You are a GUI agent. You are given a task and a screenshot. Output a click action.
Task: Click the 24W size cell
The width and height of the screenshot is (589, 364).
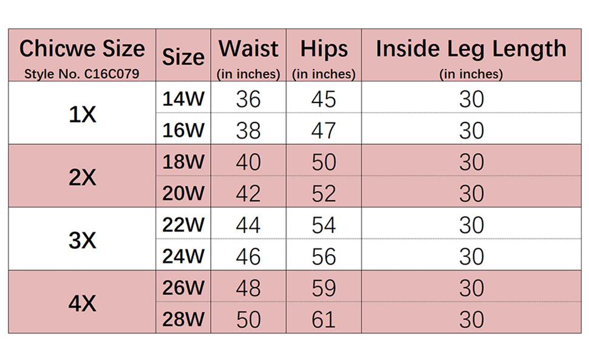[183, 256]
